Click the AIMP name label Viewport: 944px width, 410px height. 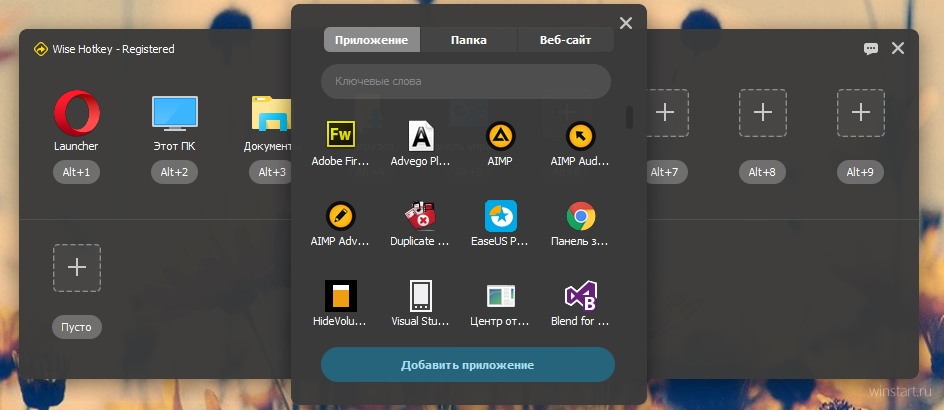point(500,161)
